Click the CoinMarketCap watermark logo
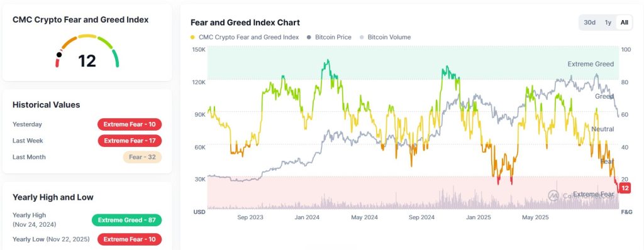The image size is (644, 250). click(x=553, y=195)
